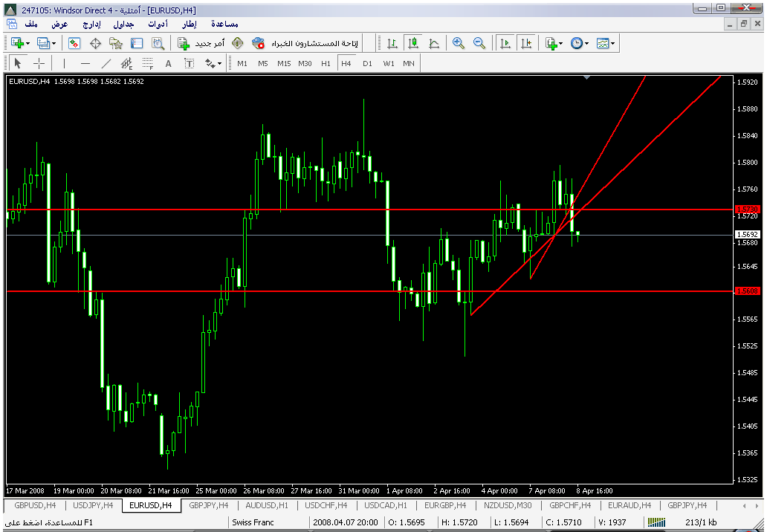This screenshot has height=532, width=767.
Task: Open the Charts menu جداول
Action: point(123,24)
